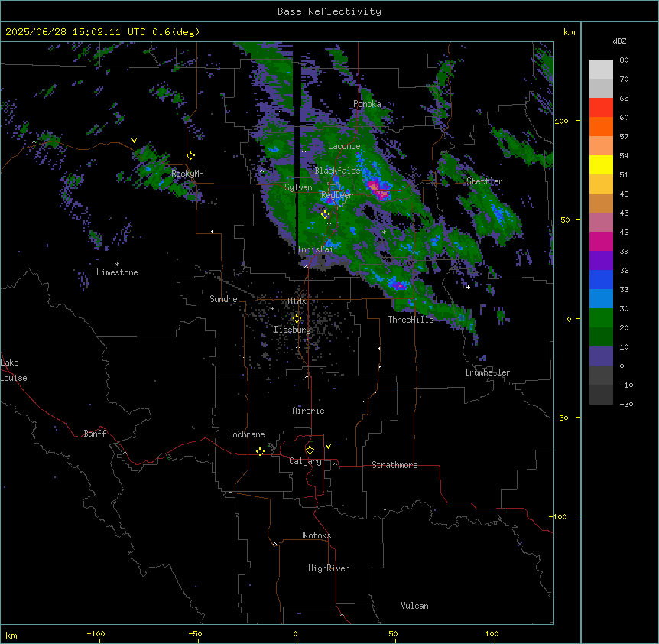
Task: Click the Drumheller label
Action: coord(488,372)
